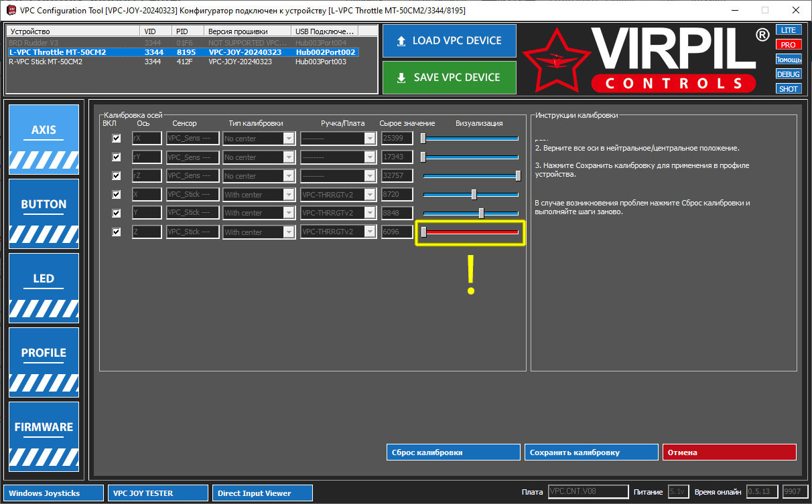Image resolution: width=812 pixels, height=504 pixels.
Task: Click the red Z axis visualization slider
Action: point(470,232)
